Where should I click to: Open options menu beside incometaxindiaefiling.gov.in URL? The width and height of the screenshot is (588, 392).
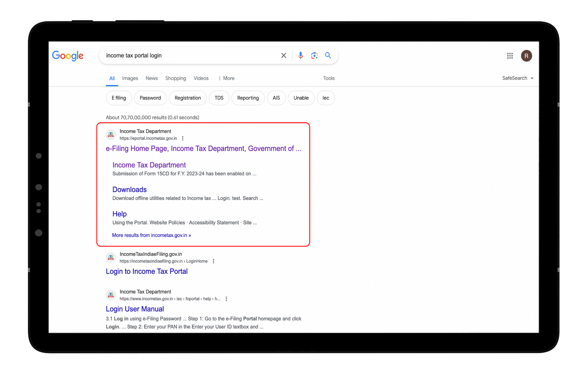214,261
